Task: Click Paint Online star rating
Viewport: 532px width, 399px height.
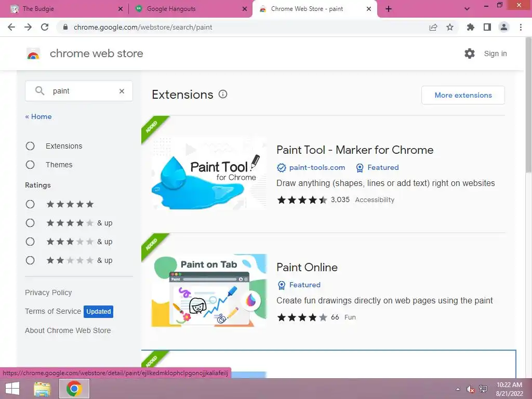Action: click(x=302, y=317)
